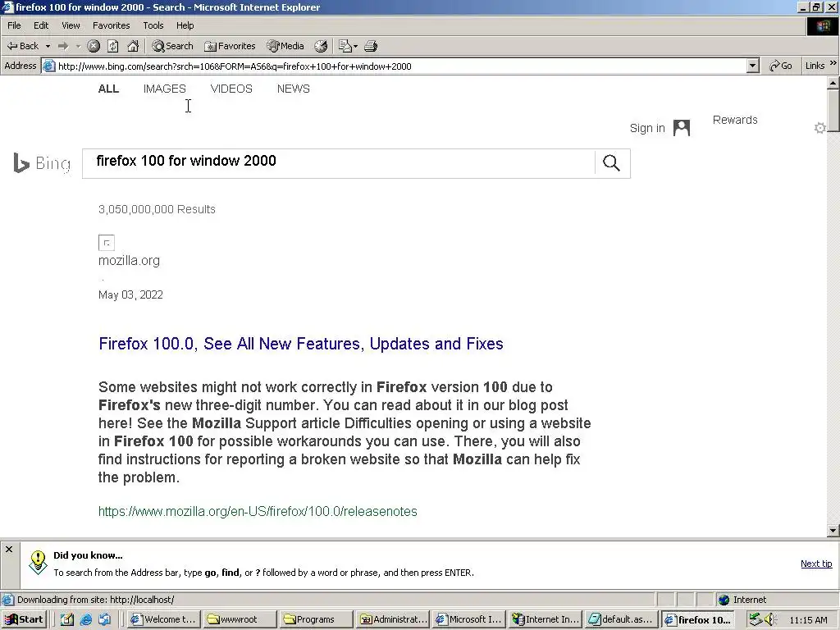Click the page icon in Address bar
This screenshot has width=840, height=630.
click(48, 66)
